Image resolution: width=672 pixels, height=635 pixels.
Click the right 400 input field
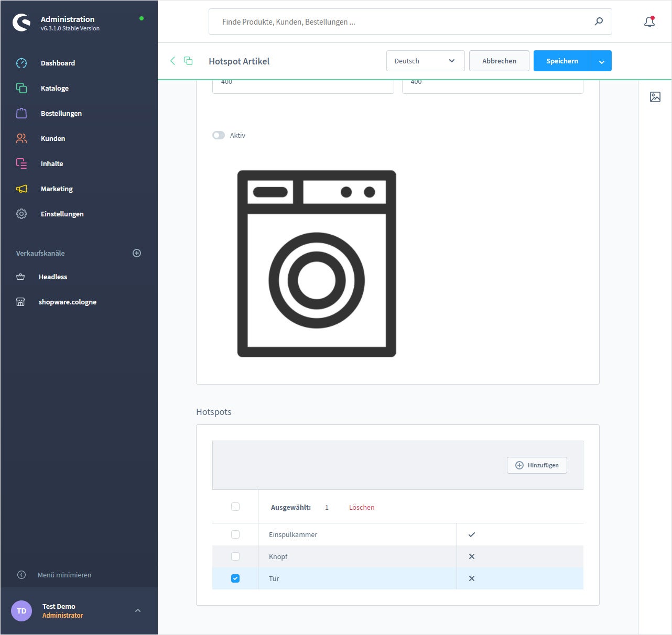coord(493,86)
